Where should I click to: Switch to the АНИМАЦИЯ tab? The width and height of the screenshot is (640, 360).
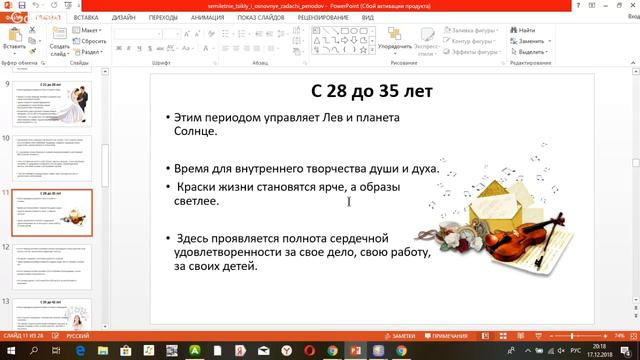point(207,18)
